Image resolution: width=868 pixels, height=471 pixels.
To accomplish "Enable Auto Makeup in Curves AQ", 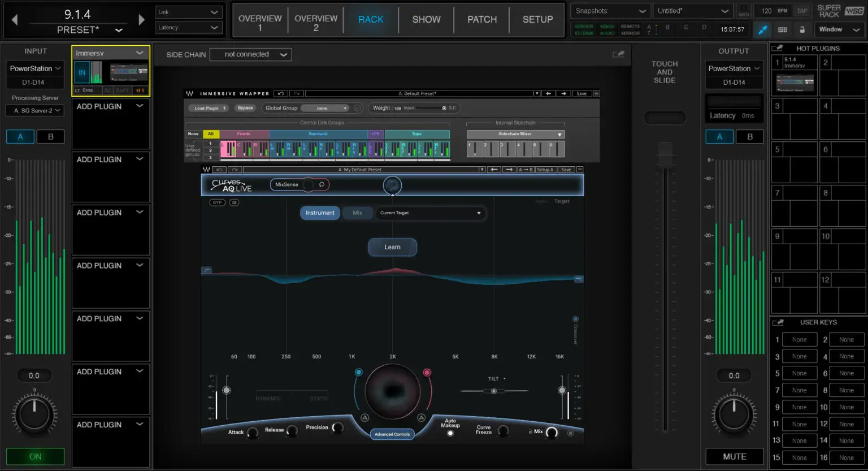I will pyautogui.click(x=450, y=432).
